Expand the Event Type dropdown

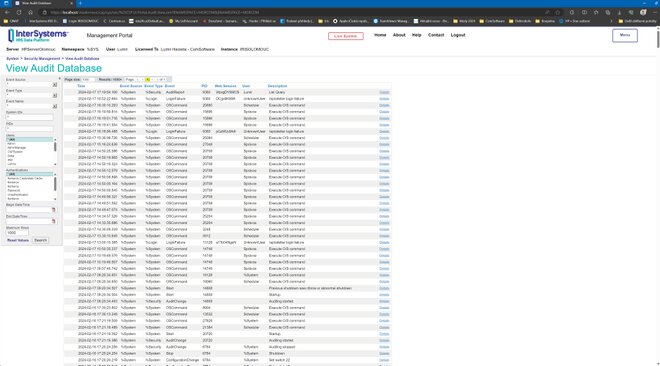pyautogui.click(x=55, y=95)
